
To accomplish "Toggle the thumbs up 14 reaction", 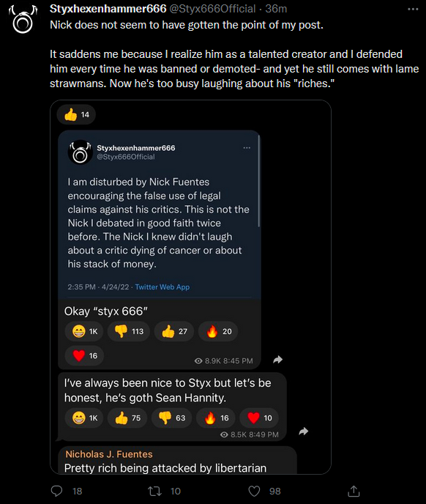I will coord(76,114).
